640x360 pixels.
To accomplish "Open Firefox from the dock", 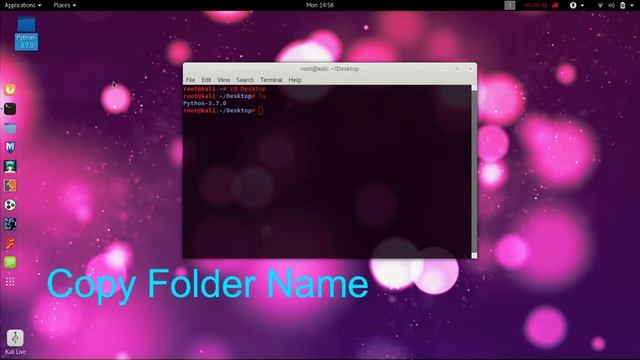I will (x=10, y=89).
